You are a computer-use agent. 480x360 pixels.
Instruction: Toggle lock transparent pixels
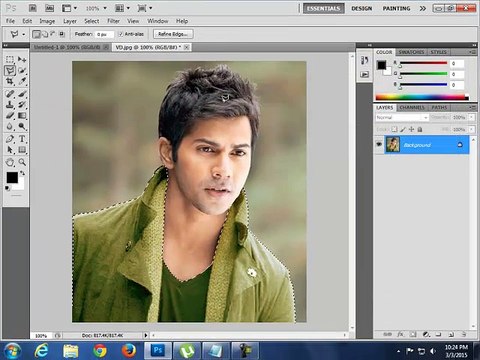click(394, 129)
